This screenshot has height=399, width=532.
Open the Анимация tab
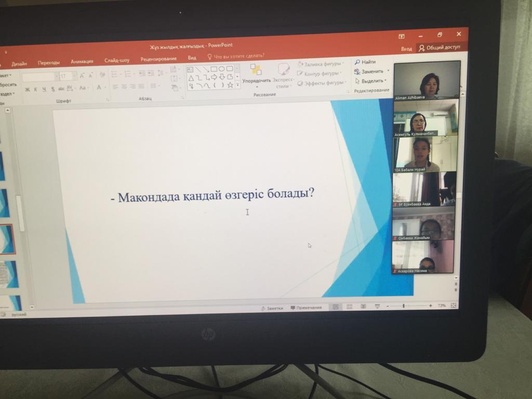pos(82,61)
